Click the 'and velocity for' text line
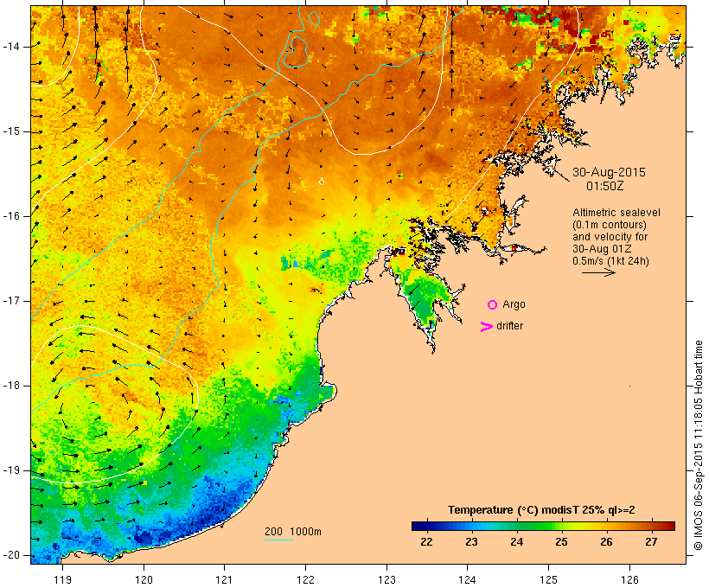 pos(610,237)
